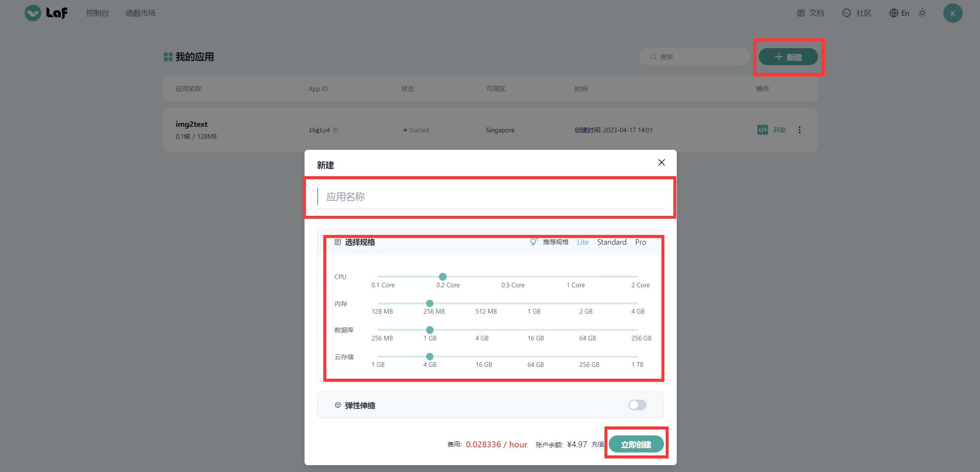Close the 新建 dialog with the X
Image resolution: width=980 pixels, height=472 pixels.
[661, 162]
